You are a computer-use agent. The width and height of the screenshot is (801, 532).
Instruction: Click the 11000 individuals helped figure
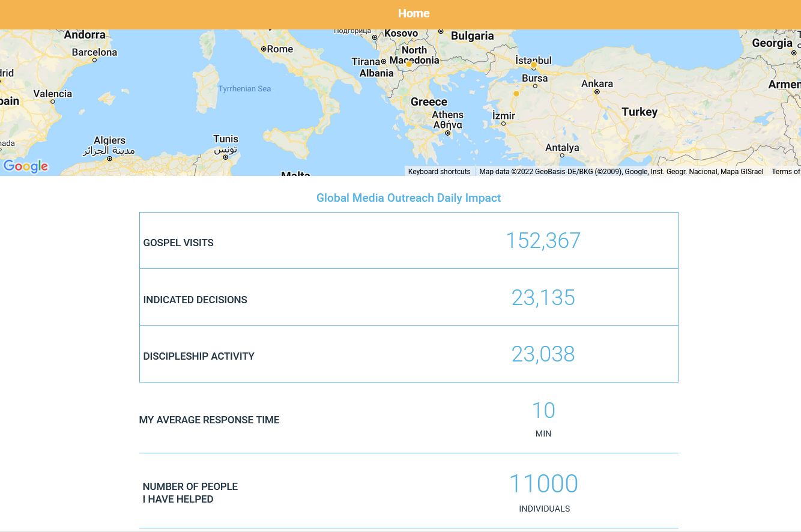(543, 484)
